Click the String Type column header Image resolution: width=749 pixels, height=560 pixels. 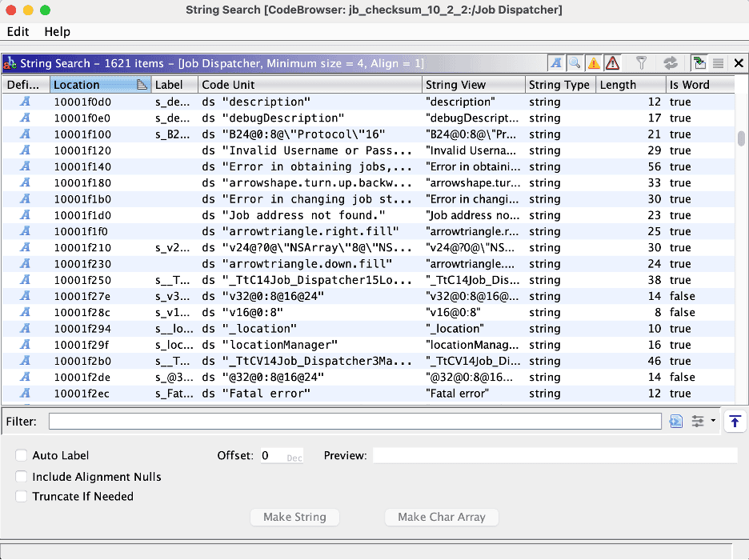[x=559, y=85]
